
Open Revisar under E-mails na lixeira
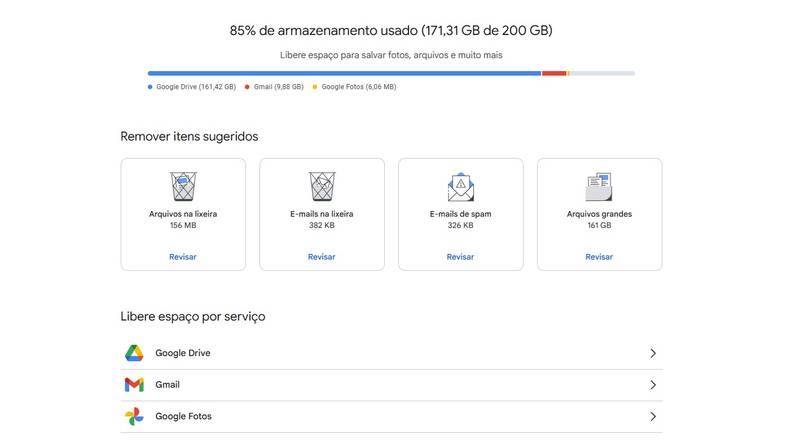click(x=321, y=257)
